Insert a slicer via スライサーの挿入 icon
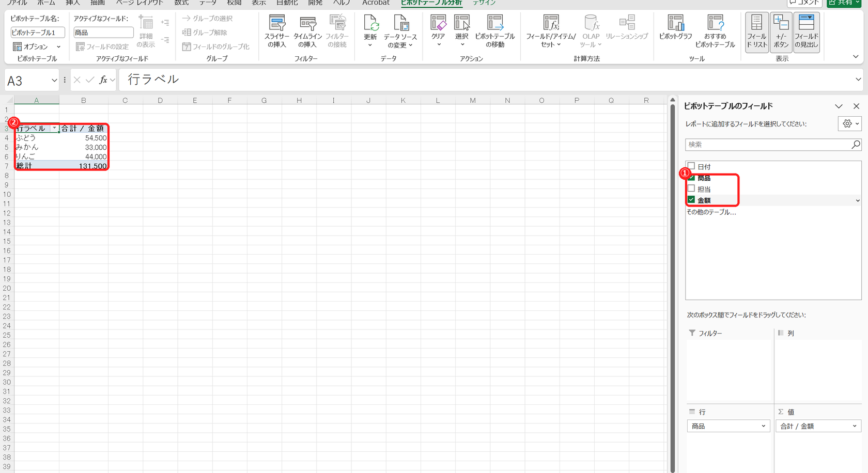The width and height of the screenshot is (868, 473). click(277, 31)
